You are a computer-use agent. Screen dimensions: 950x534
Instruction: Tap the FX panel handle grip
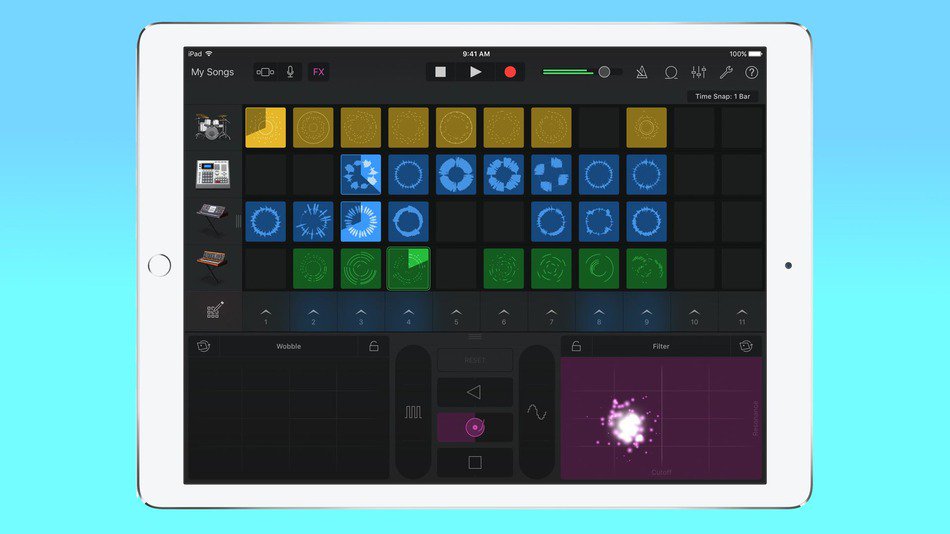pos(475,336)
